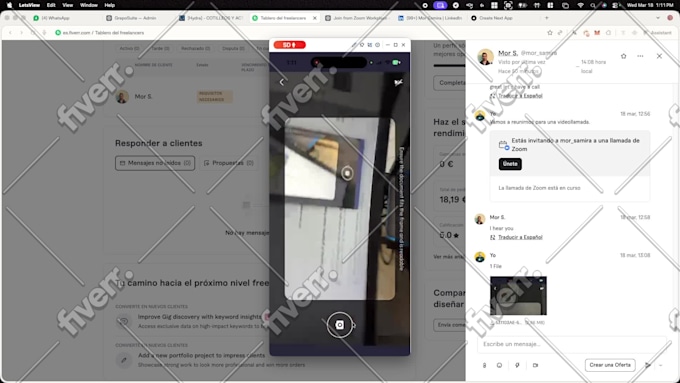Toggle the flash icon in the phone camera

[x=398, y=82]
